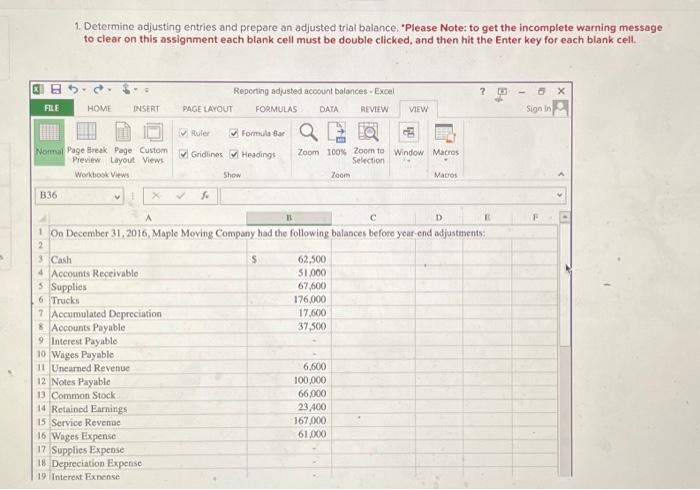Click the Common Stock cell
The image size is (700, 490).
[x=148, y=395]
